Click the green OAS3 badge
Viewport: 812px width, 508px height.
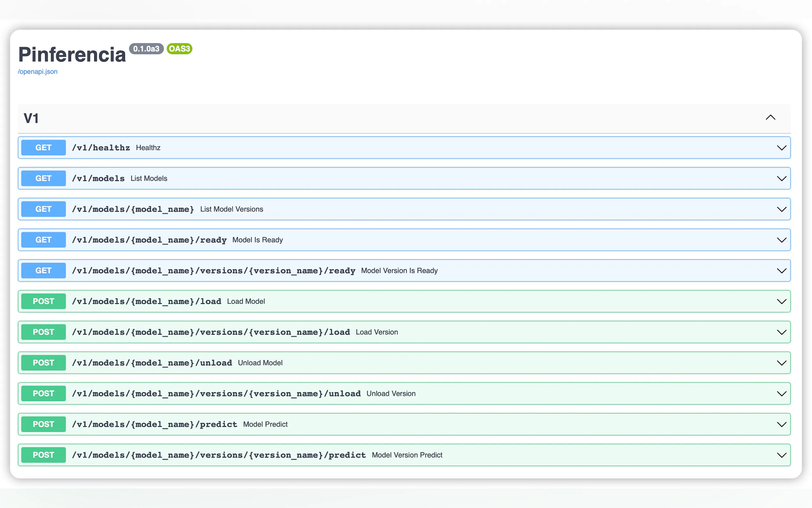click(180, 49)
